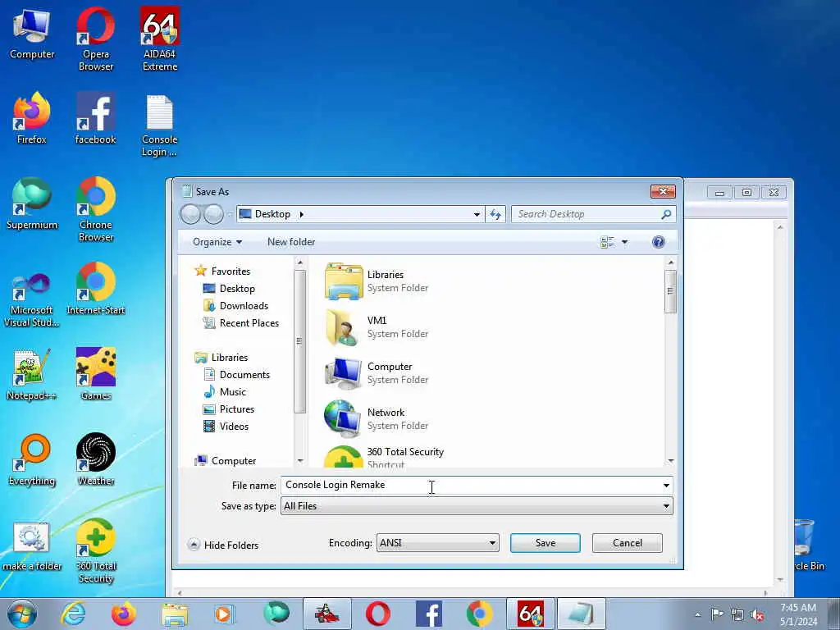Select the Internet-Start desktop shortcut
Image resolution: width=840 pixels, height=630 pixels.
click(x=95, y=290)
